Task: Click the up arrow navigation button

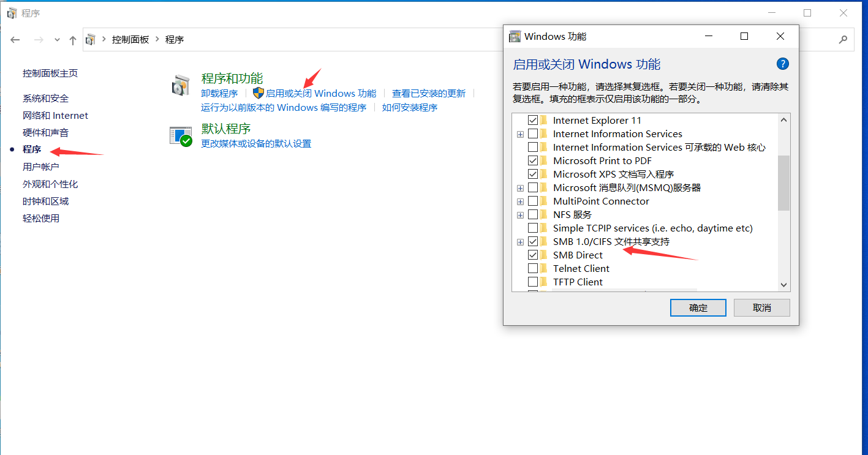Action: pos(73,40)
